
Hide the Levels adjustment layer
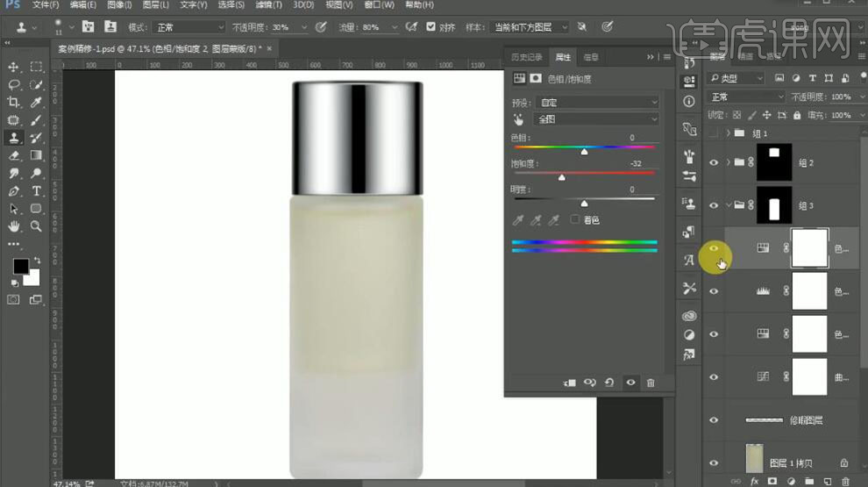click(x=714, y=291)
